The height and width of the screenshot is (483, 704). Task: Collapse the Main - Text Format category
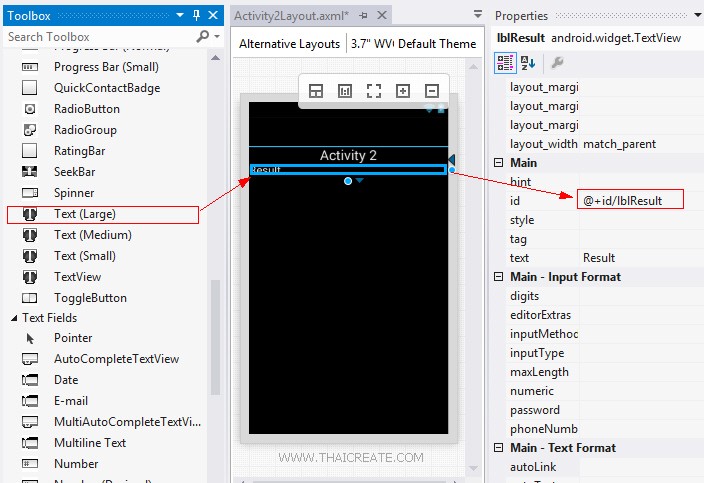(x=498, y=448)
